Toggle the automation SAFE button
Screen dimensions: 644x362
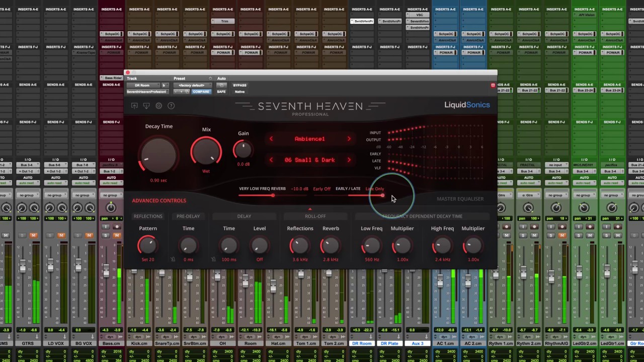(x=221, y=92)
